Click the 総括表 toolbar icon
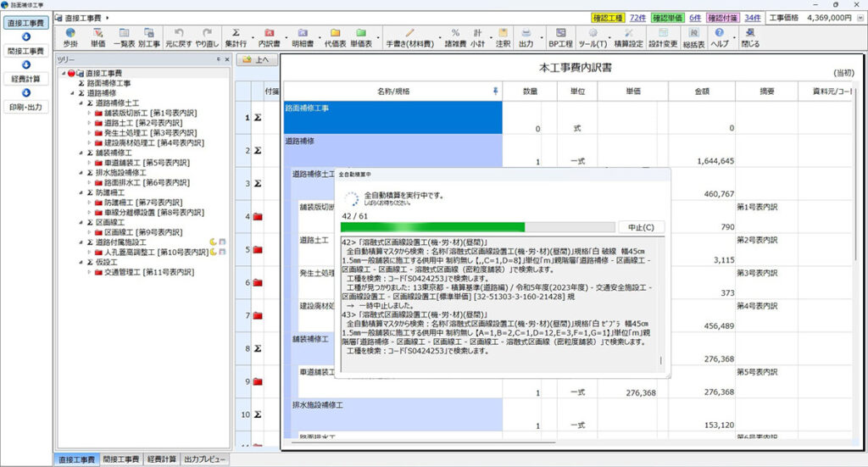The image size is (868, 467). coord(694,36)
